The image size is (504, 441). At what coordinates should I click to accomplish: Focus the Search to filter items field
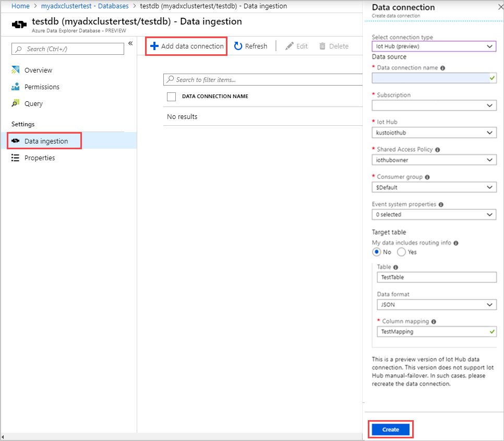tap(263, 80)
